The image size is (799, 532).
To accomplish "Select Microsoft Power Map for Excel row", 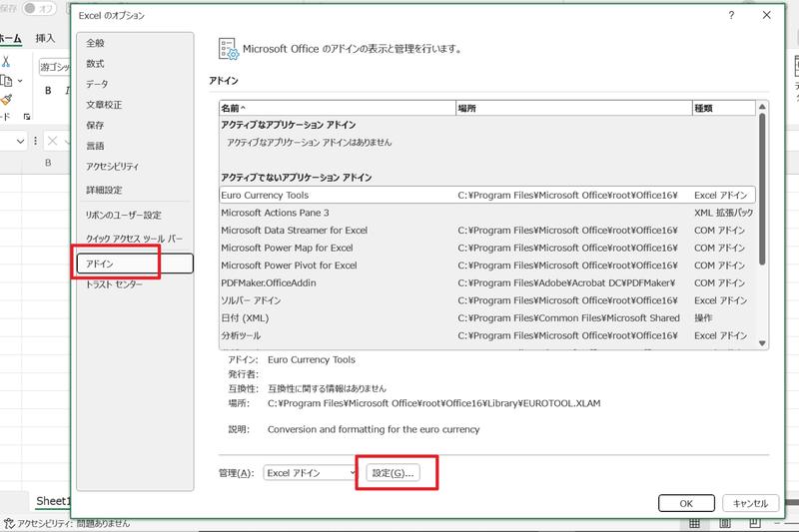I will pos(487,248).
